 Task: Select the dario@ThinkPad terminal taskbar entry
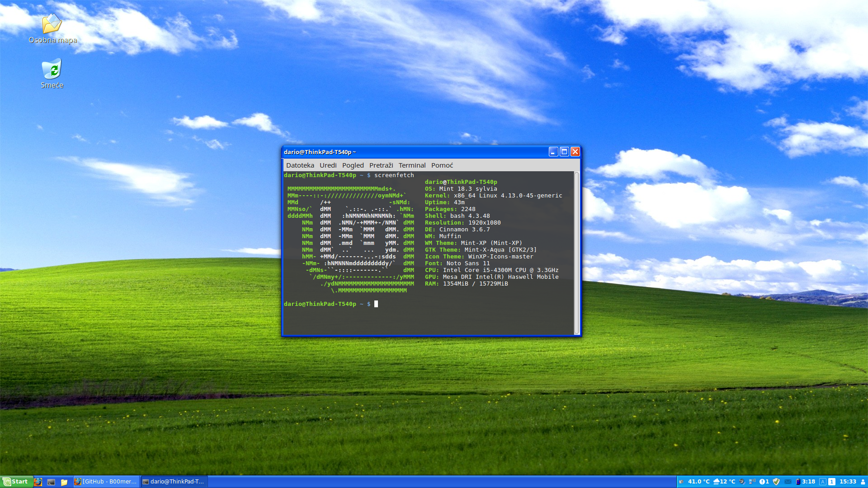(x=174, y=482)
